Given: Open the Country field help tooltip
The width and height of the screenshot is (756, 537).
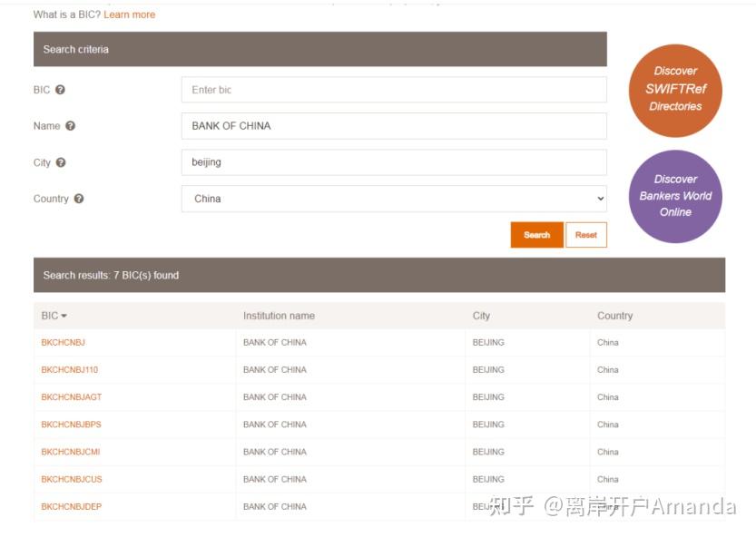Looking at the screenshot, I should coord(77,199).
